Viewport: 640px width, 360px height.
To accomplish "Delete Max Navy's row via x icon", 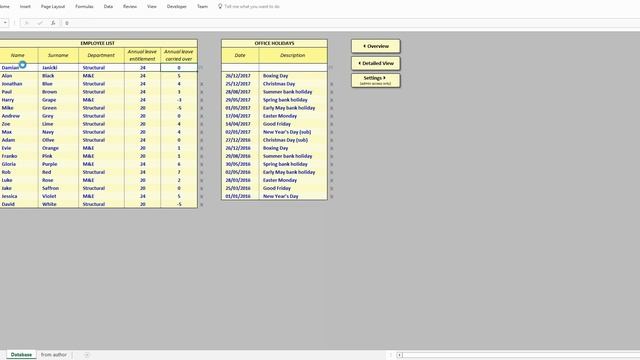I will [x=202, y=132].
